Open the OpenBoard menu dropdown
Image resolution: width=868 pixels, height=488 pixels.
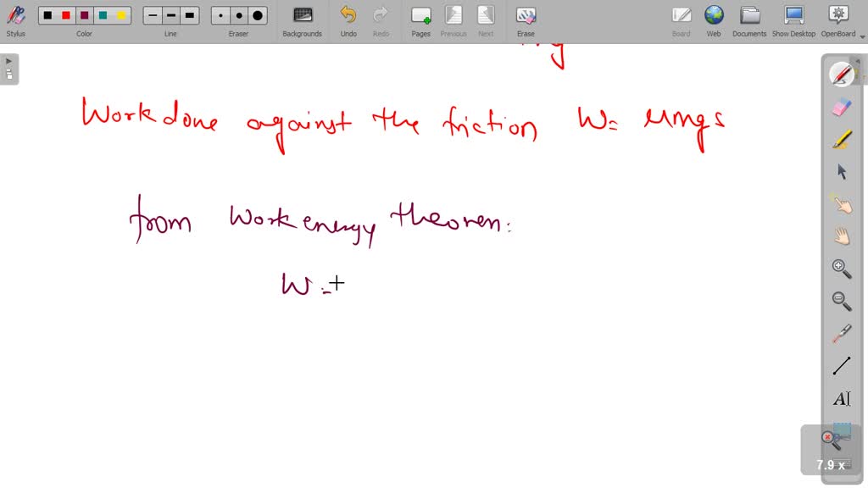click(x=837, y=20)
